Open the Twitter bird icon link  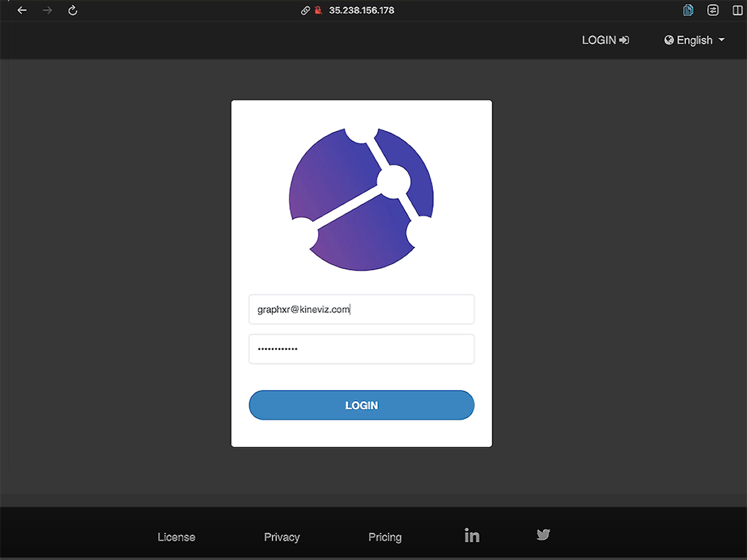[x=543, y=534]
